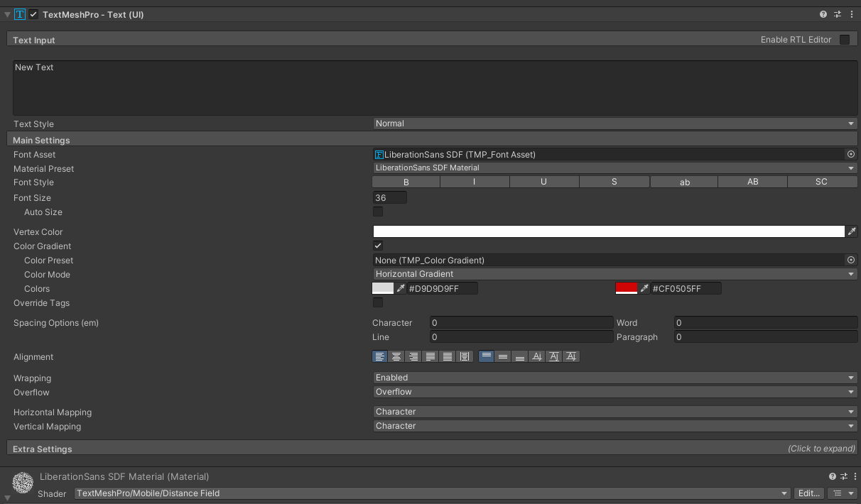Click Vertex Color white swatch
The image size is (861, 504).
pyautogui.click(x=609, y=231)
